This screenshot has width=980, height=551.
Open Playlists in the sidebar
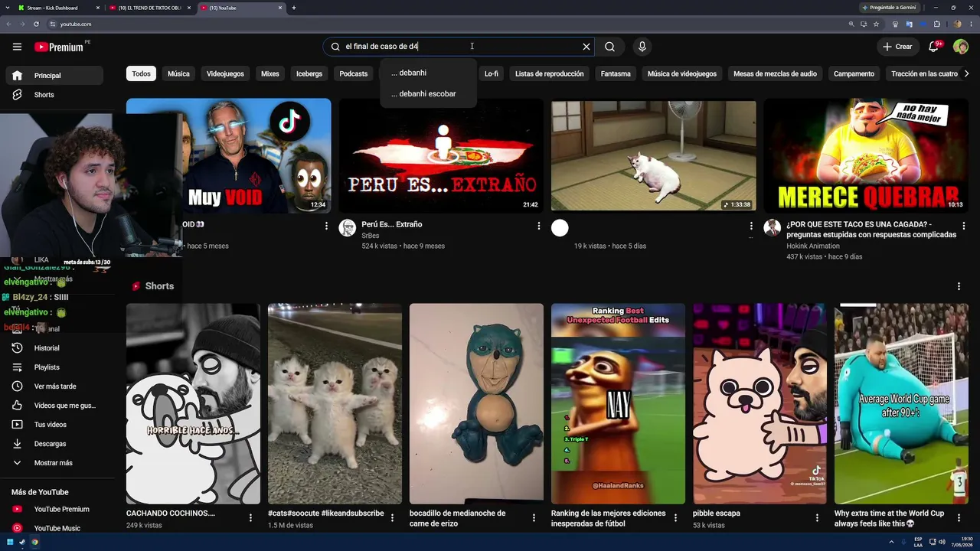(54, 367)
